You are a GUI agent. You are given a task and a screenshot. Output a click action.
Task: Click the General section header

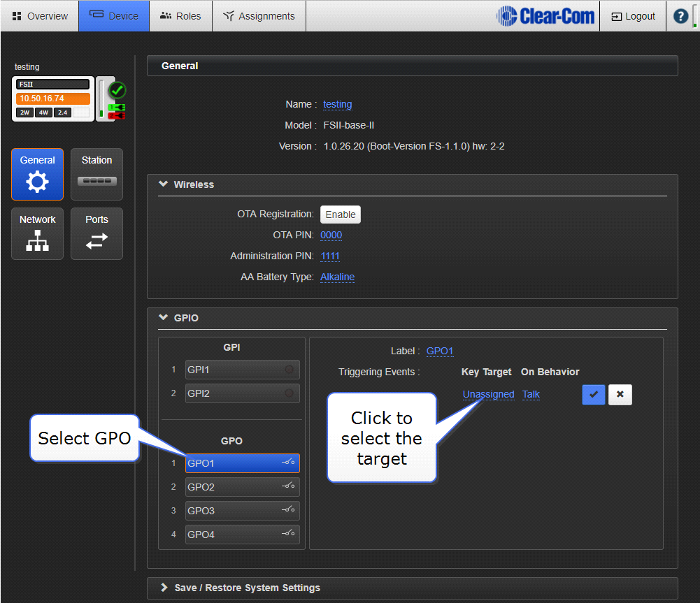tap(412, 66)
